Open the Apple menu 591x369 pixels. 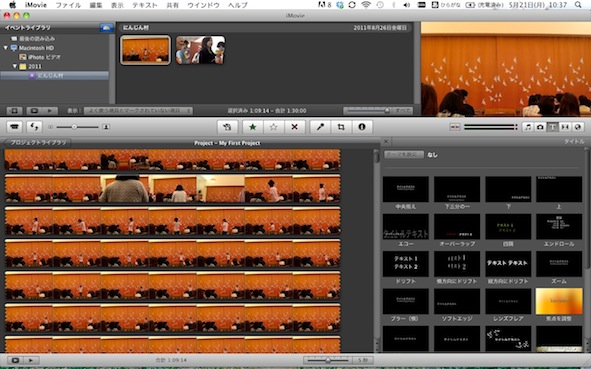point(12,5)
